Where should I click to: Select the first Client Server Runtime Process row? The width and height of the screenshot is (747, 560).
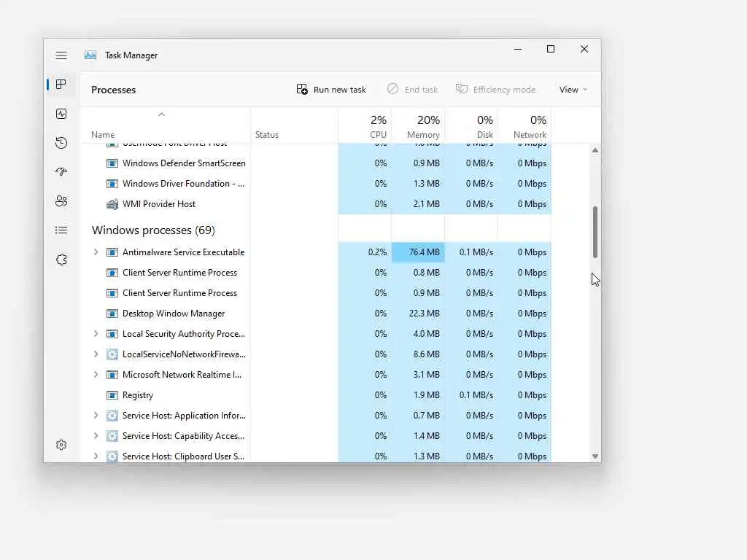point(315,273)
